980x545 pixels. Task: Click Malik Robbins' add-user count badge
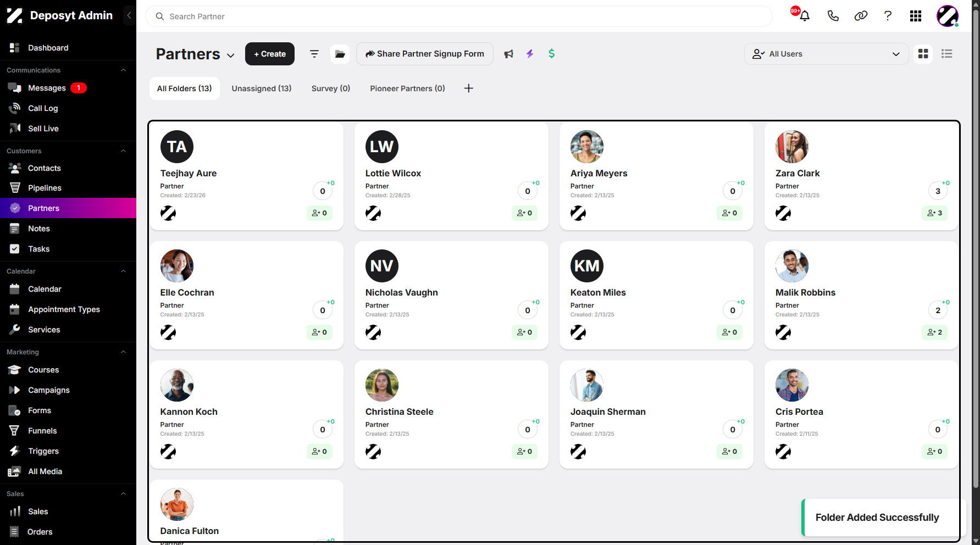[x=934, y=332]
